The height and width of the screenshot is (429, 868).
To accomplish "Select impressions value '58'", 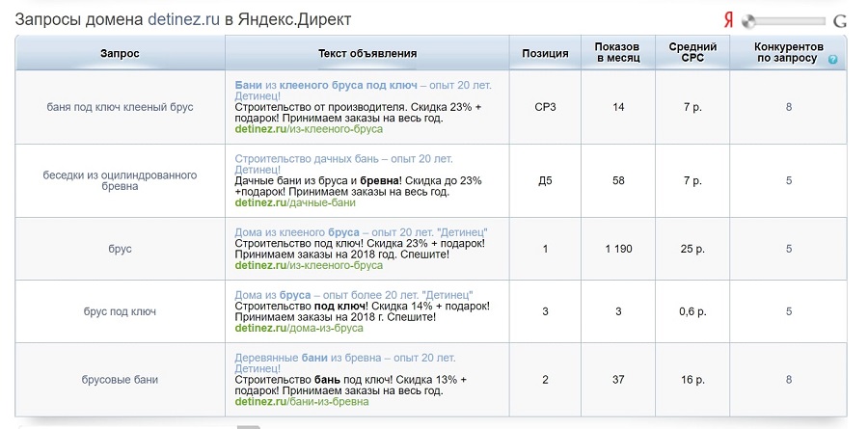I will coord(618,180).
